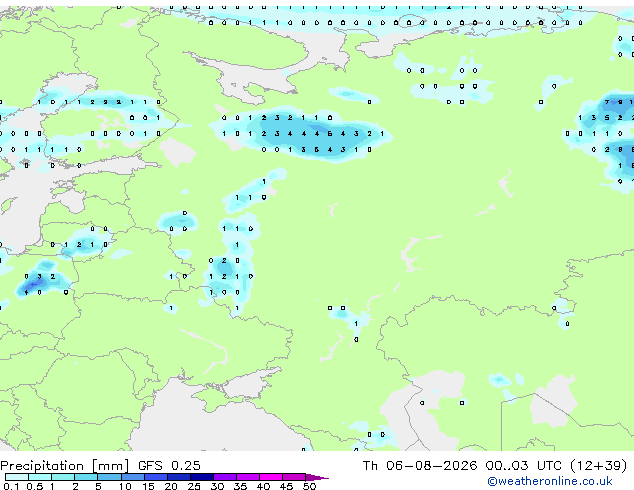Click the legend swatch between 1 and 2
This screenshot has width=634, height=490.
click(x=63, y=477)
